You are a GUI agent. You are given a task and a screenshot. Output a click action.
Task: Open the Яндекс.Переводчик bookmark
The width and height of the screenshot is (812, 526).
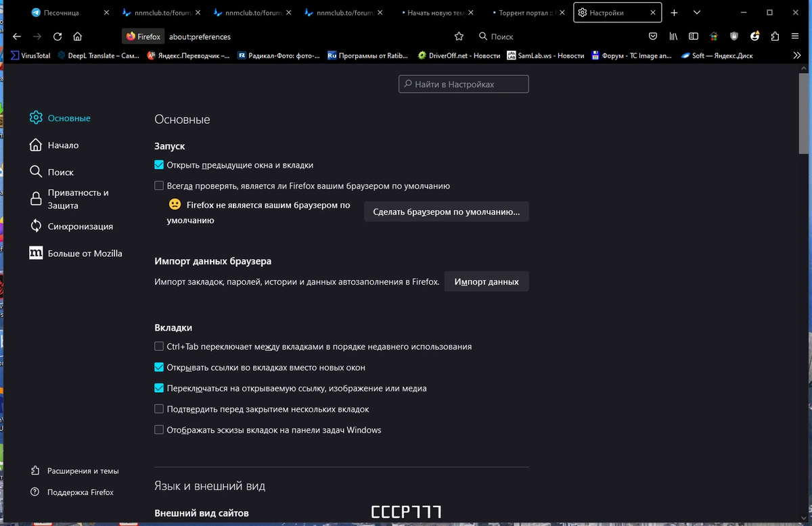tap(189, 55)
